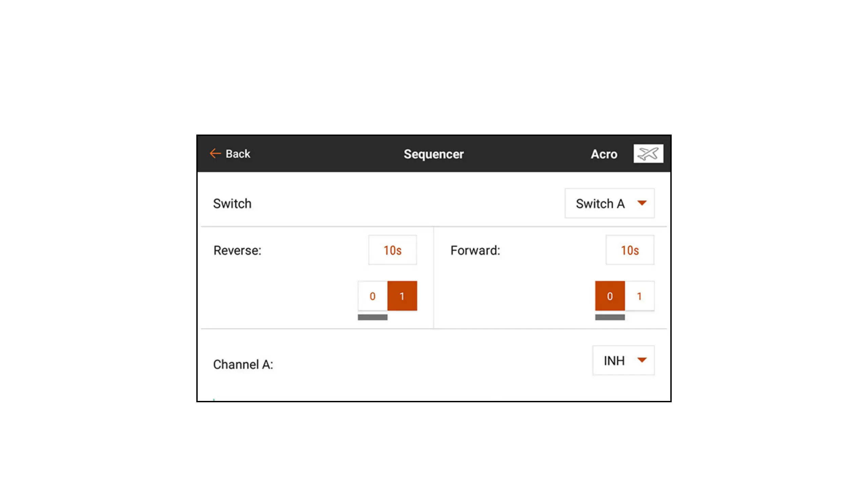The image size is (868, 488).
Task: Select position 0 under Forward
Action: [610, 296]
